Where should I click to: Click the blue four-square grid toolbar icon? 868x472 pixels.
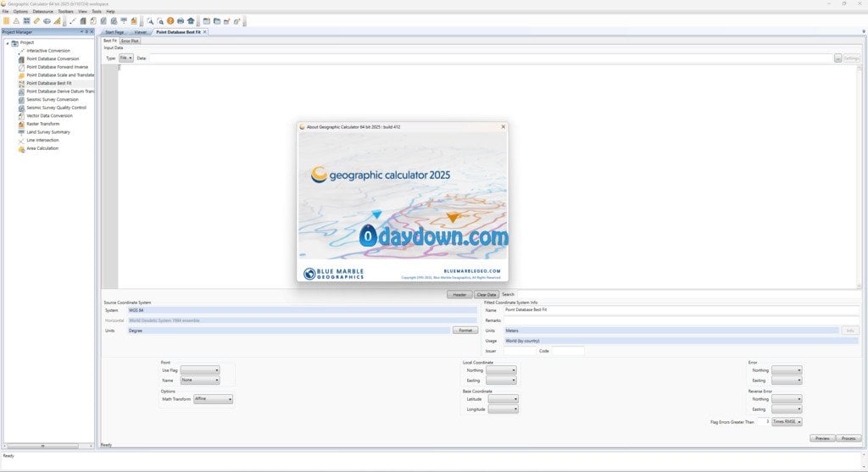click(x=26, y=21)
